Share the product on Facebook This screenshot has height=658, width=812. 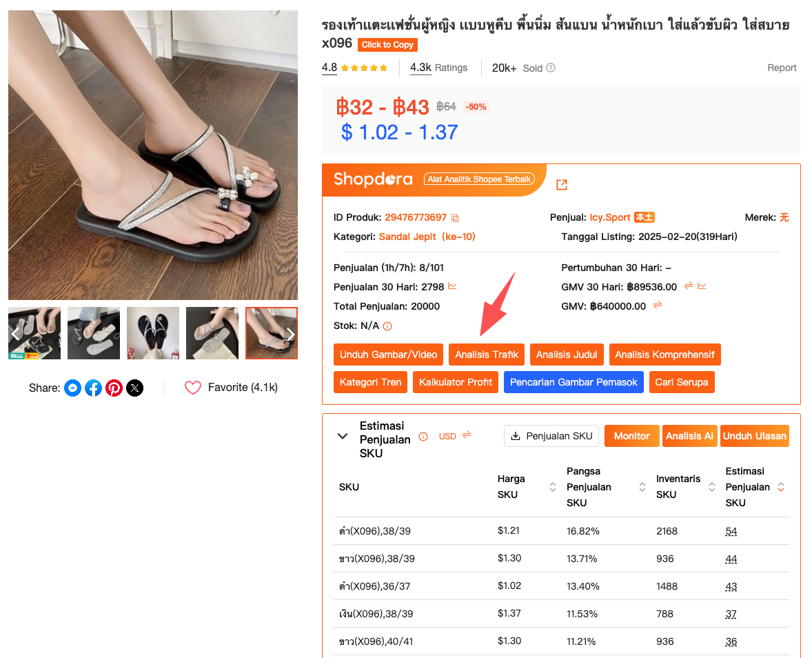[x=93, y=388]
